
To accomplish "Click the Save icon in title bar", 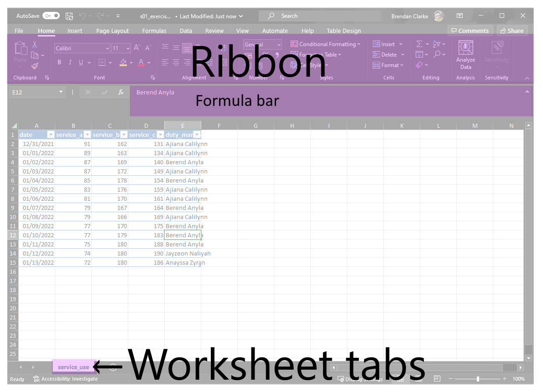I will [x=69, y=16].
